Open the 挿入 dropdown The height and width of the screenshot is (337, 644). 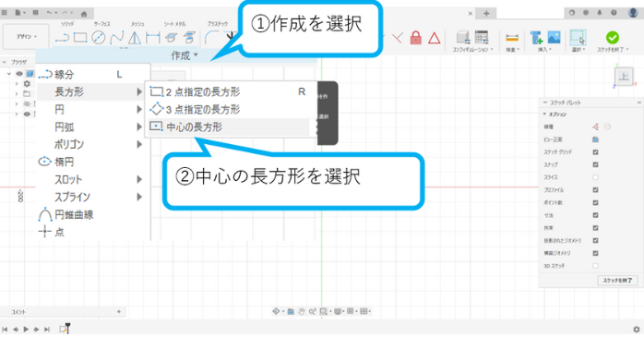pyautogui.click(x=545, y=49)
